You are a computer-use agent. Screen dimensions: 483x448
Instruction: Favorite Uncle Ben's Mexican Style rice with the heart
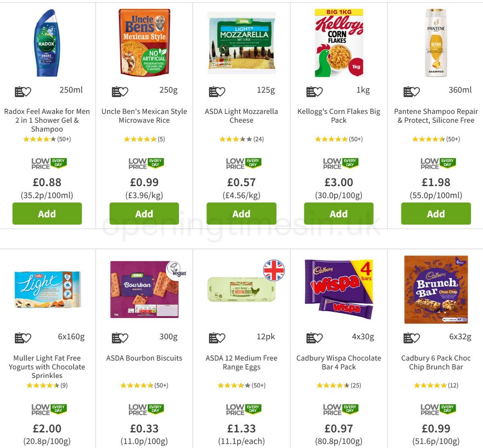[x=124, y=91]
